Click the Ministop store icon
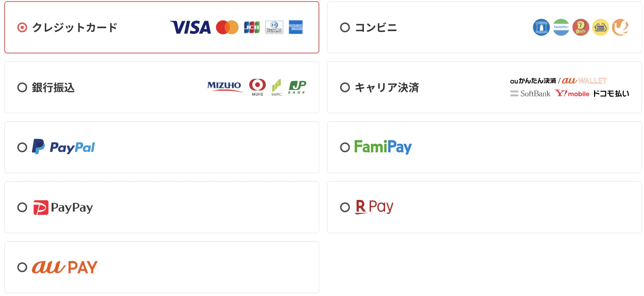The width and height of the screenshot is (644, 296). 600,27
